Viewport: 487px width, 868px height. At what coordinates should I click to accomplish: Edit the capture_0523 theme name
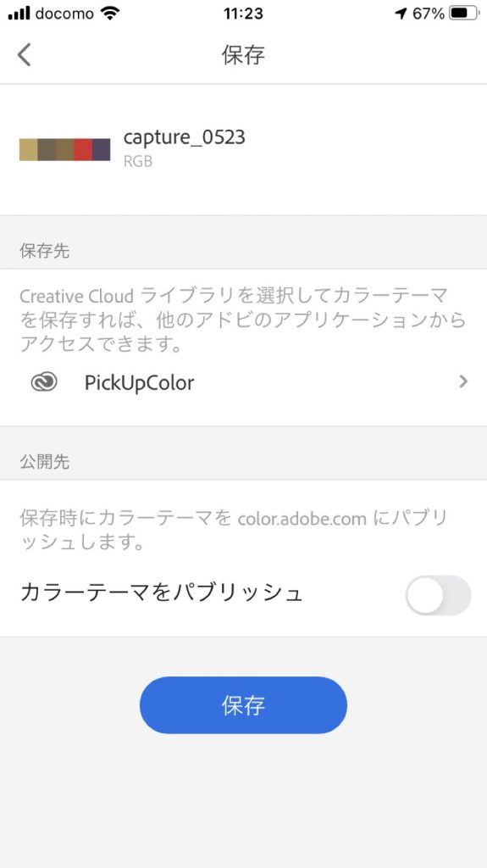coord(185,137)
